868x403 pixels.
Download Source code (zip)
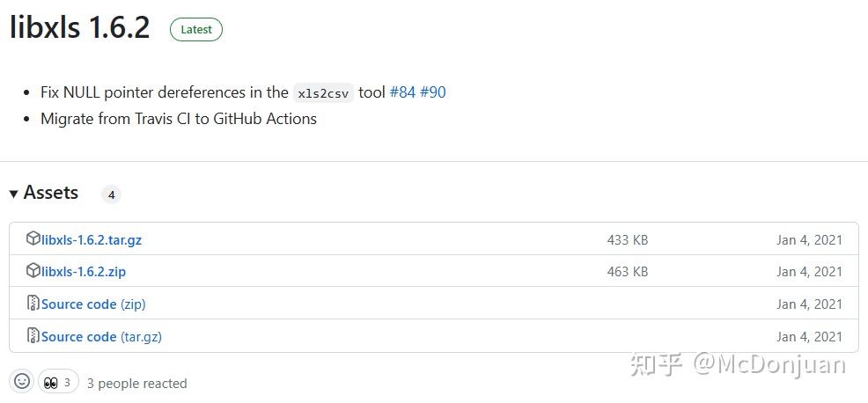(93, 304)
